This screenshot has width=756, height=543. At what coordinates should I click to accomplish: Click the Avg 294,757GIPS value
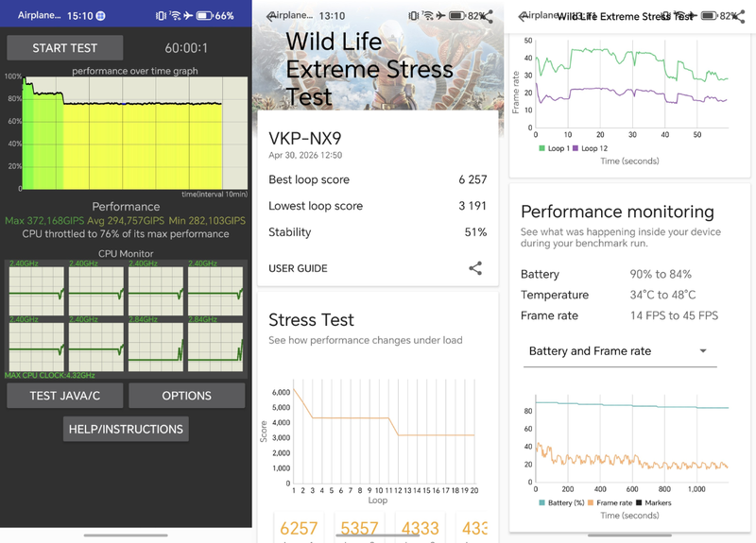click(x=126, y=221)
